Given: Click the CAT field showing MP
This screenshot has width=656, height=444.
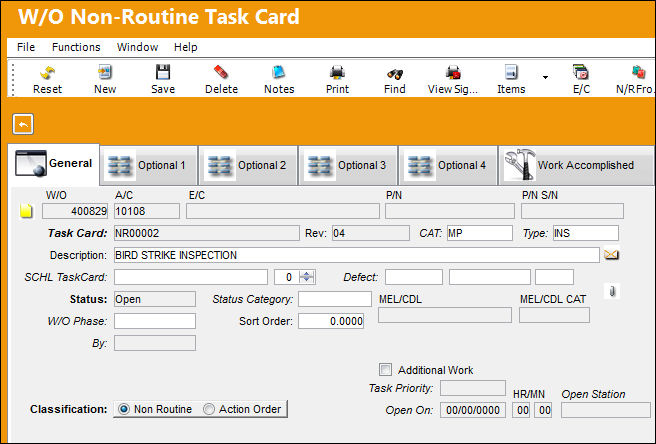Looking at the screenshot, I should (x=479, y=233).
